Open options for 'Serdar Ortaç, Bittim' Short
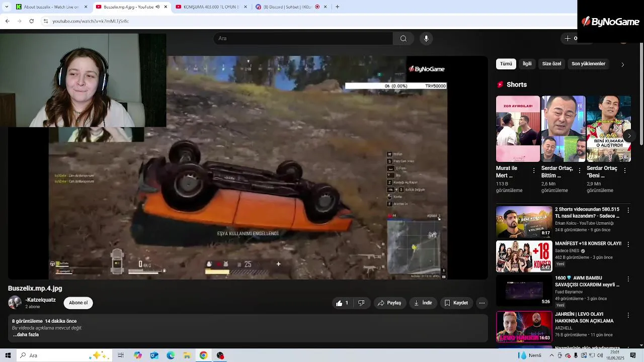 (579, 171)
